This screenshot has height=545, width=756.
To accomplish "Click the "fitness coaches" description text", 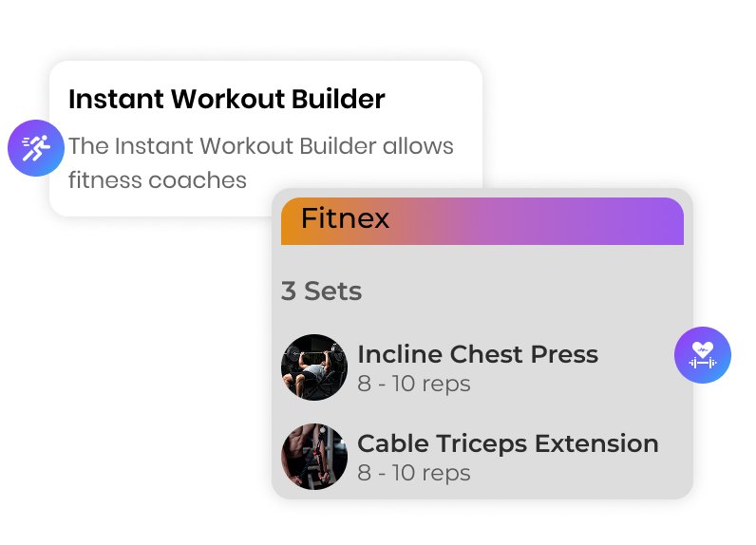I will point(158,180).
